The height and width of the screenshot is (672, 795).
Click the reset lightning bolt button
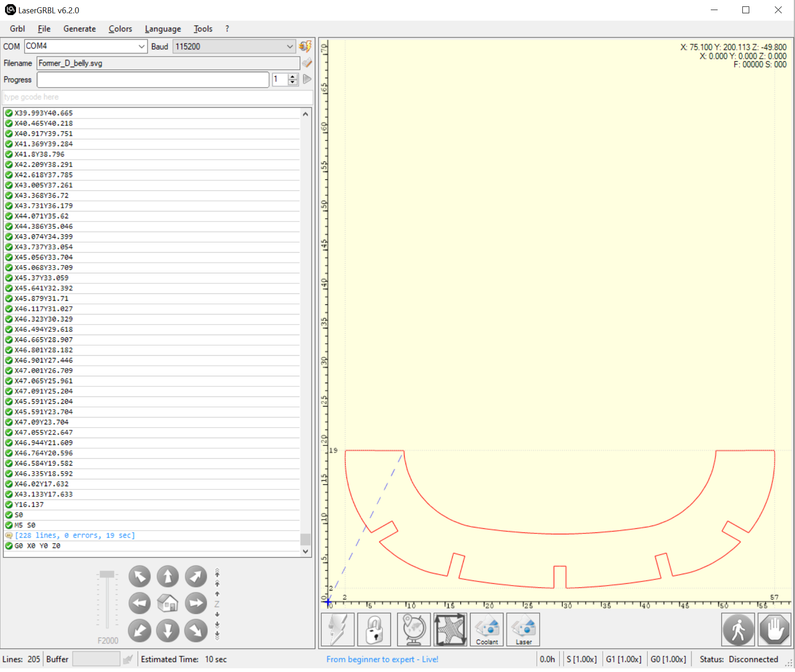(338, 629)
